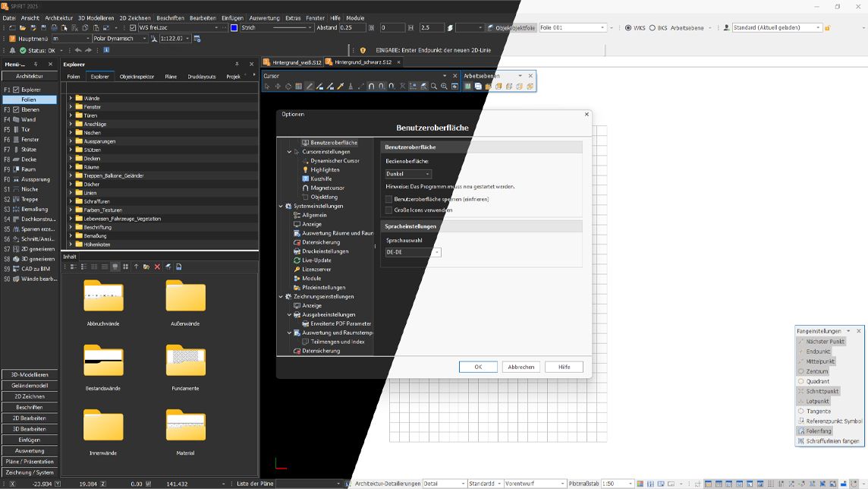Select Live-Update in options tree

(316, 260)
